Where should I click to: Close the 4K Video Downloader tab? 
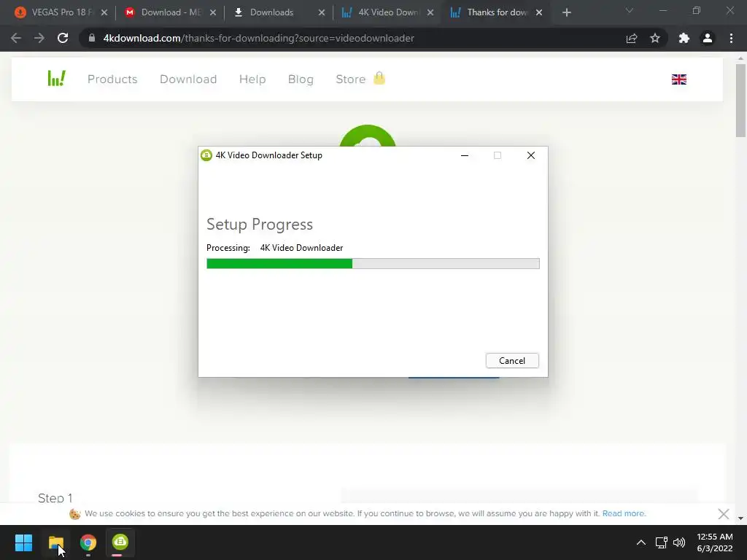pos(430,12)
